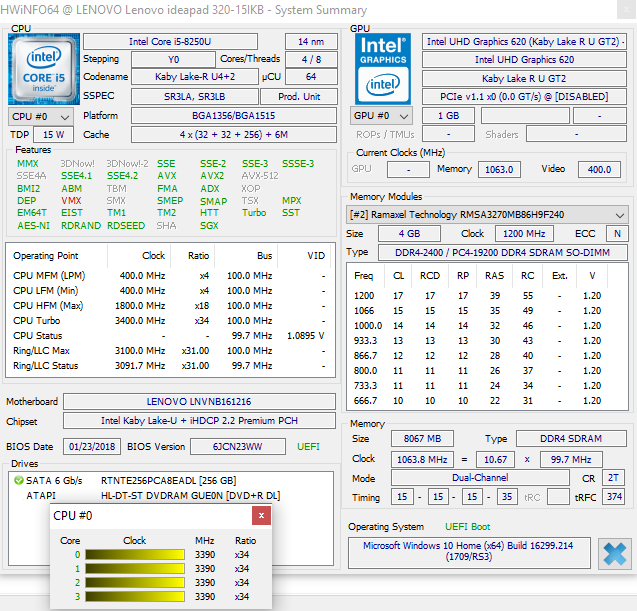Click the motherboard LENOVO LNVNB161216 field
This screenshot has height=611, width=637.
pos(199,401)
